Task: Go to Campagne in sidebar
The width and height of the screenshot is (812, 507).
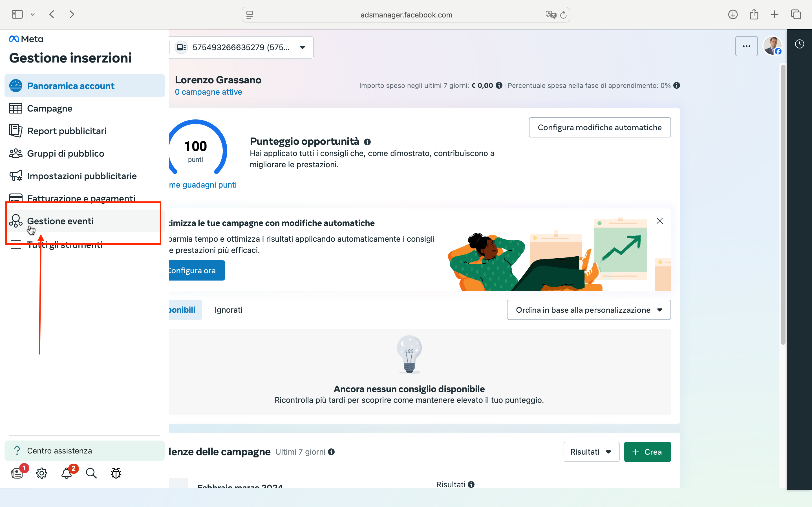Action: (50, 108)
